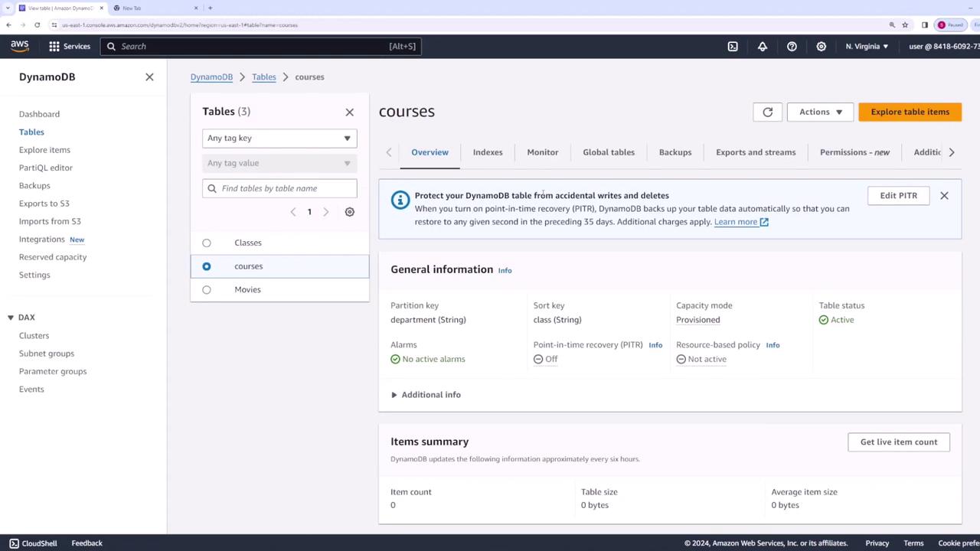Screen dimensions: 980x551
Task: Open Exports to S3 in sidebar
Action: pos(44,204)
